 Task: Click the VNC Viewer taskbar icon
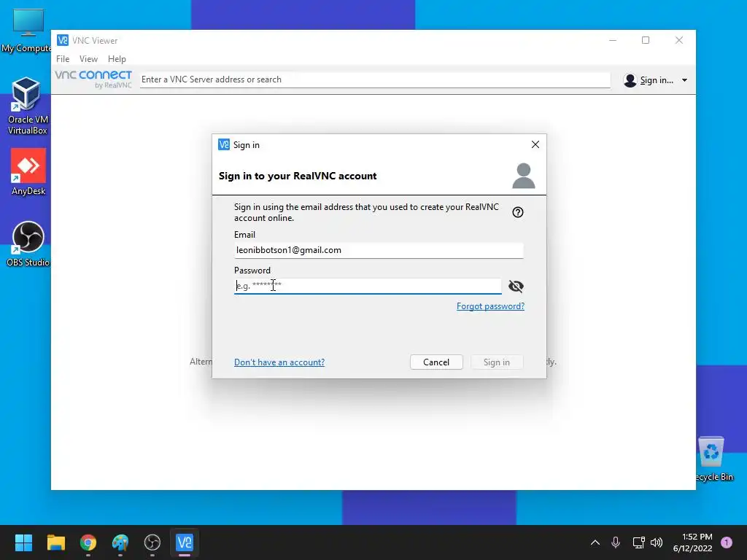click(185, 542)
